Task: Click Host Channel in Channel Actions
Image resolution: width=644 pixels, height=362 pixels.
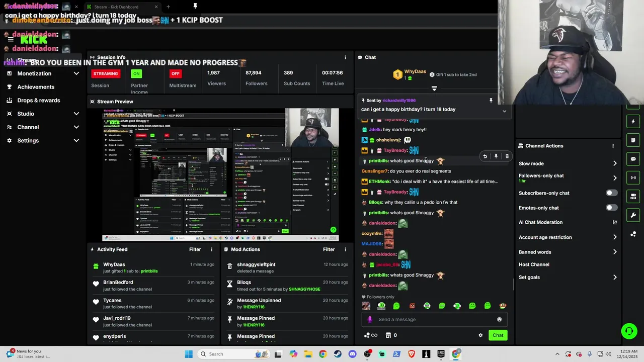Action: tap(534, 264)
